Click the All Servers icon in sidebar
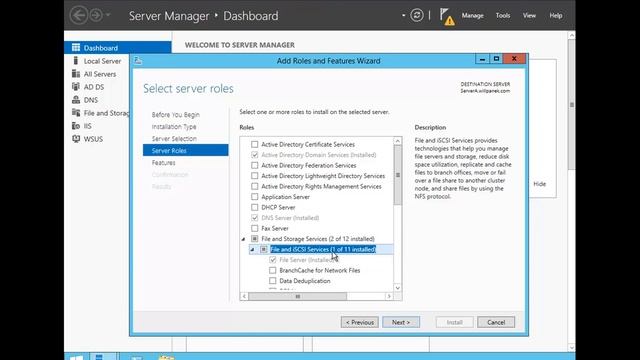This screenshot has width=640, height=360. click(76, 74)
